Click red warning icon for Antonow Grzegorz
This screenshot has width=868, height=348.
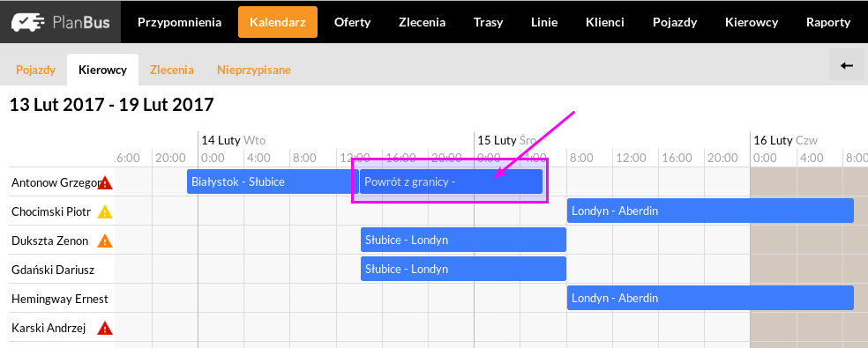105,182
